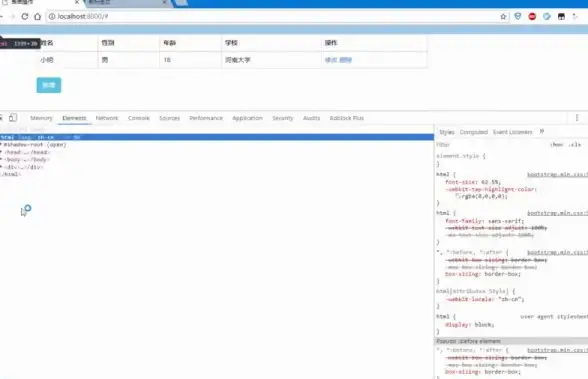Screen dimensions: 588x379
Task: Click the font-family: sans-serif declaration
Action: (484, 221)
